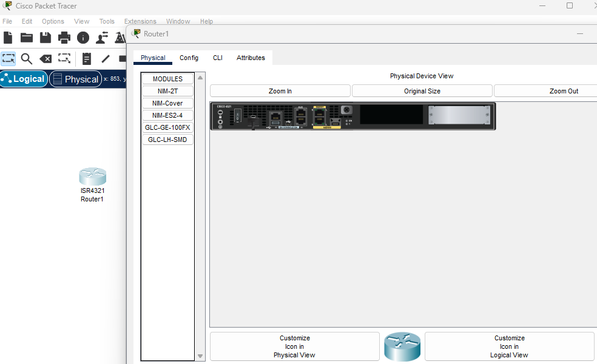The width and height of the screenshot is (597, 364).
Task: Select the Physical tab in Router1
Action: [x=153, y=58]
